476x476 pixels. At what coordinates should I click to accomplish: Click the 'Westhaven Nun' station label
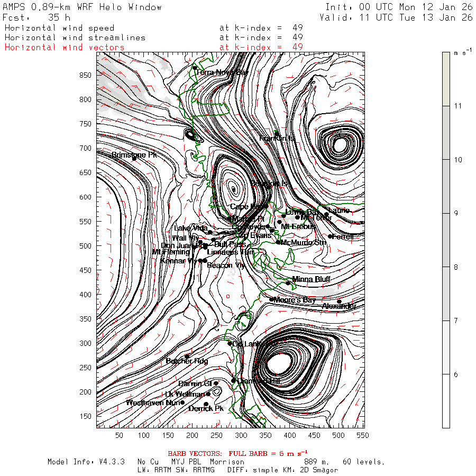pyautogui.click(x=153, y=403)
